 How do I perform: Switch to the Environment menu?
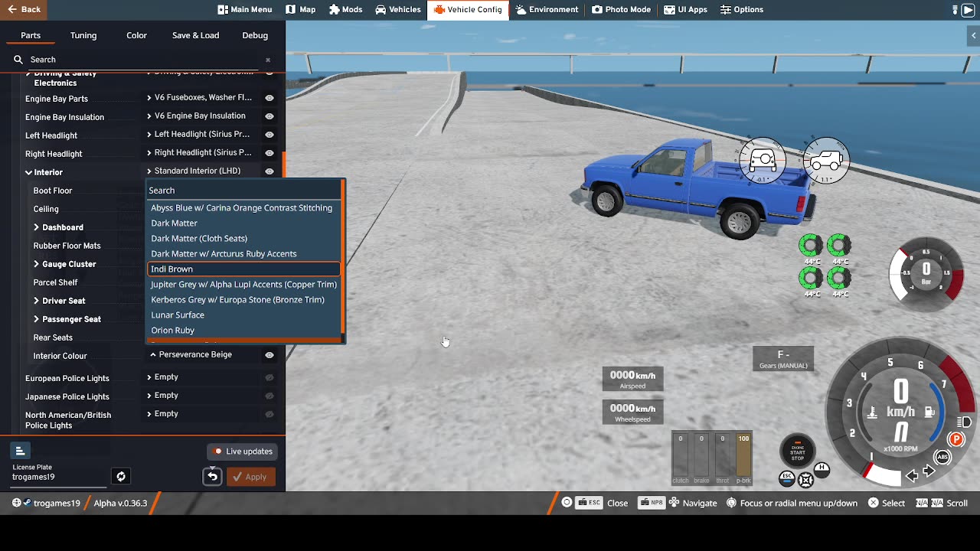coord(547,9)
